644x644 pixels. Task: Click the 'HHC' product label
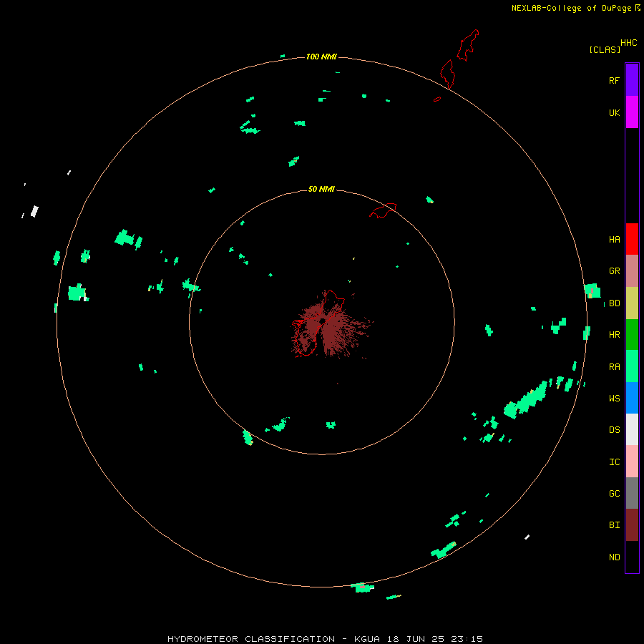click(x=628, y=43)
